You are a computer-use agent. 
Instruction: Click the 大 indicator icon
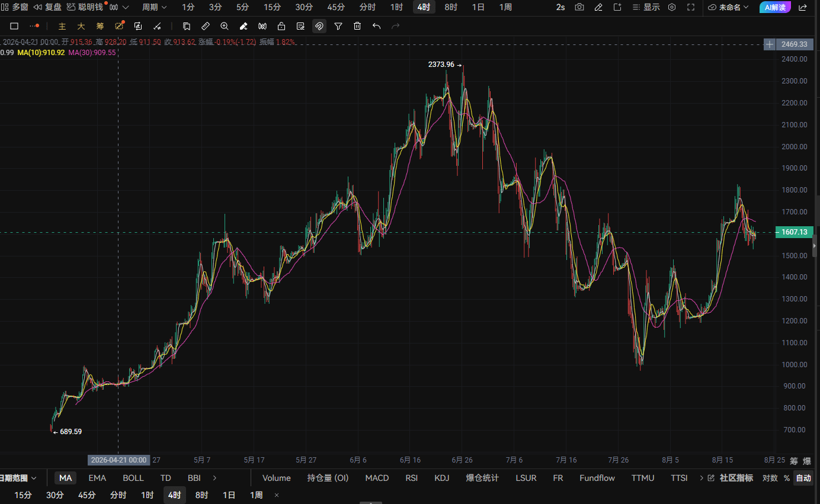pos(81,26)
